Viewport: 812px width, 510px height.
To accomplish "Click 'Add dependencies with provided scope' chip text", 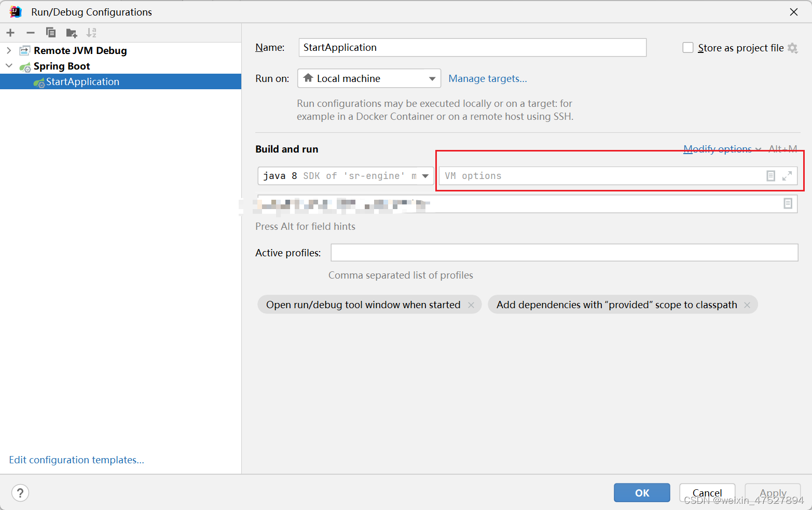I will [617, 305].
